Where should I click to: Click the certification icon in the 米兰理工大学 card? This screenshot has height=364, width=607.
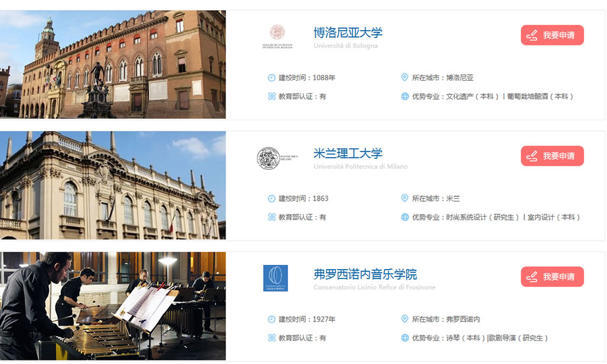(x=272, y=217)
